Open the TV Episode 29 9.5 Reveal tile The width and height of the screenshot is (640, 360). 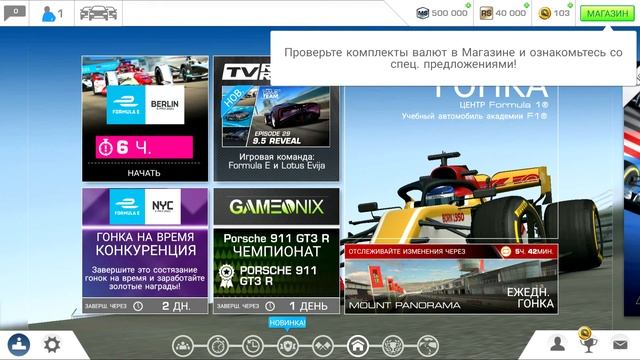coord(276,116)
